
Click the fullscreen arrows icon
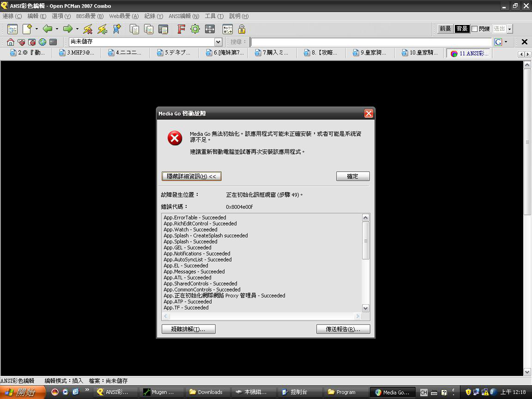click(210, 29)
